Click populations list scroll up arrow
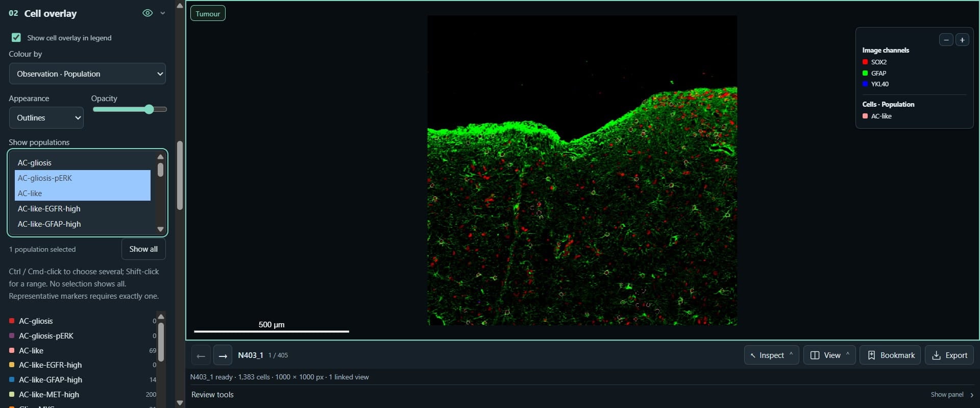The width and height of the screenshot is (980, 408). (x=160, y=157)
